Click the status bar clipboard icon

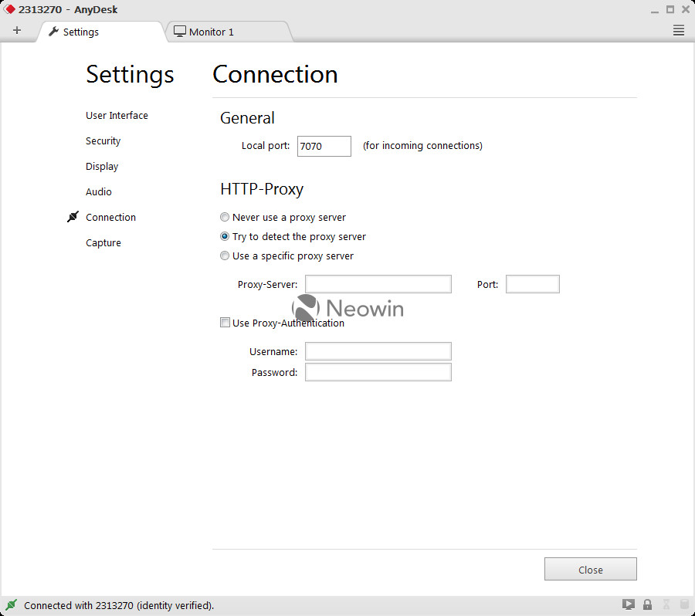(x=684, y=604)
